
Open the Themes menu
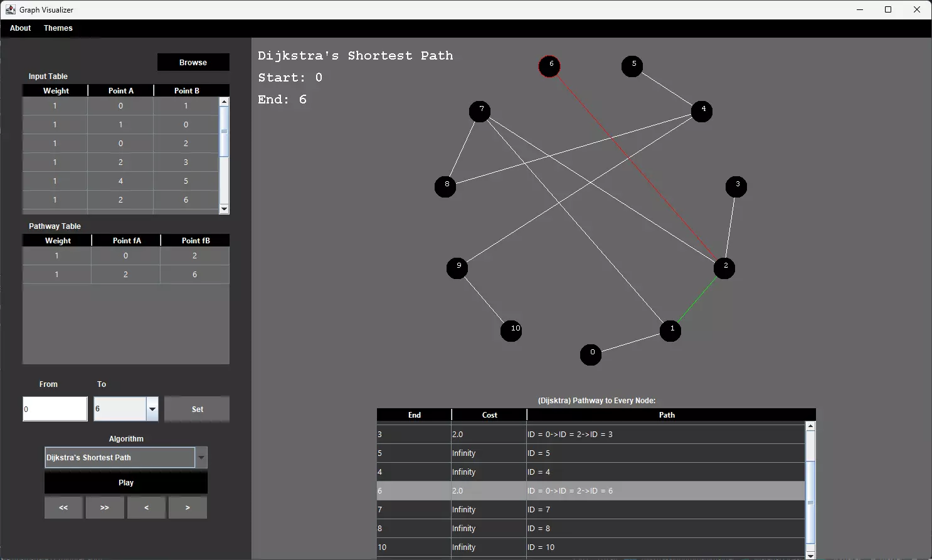[58, 28]
